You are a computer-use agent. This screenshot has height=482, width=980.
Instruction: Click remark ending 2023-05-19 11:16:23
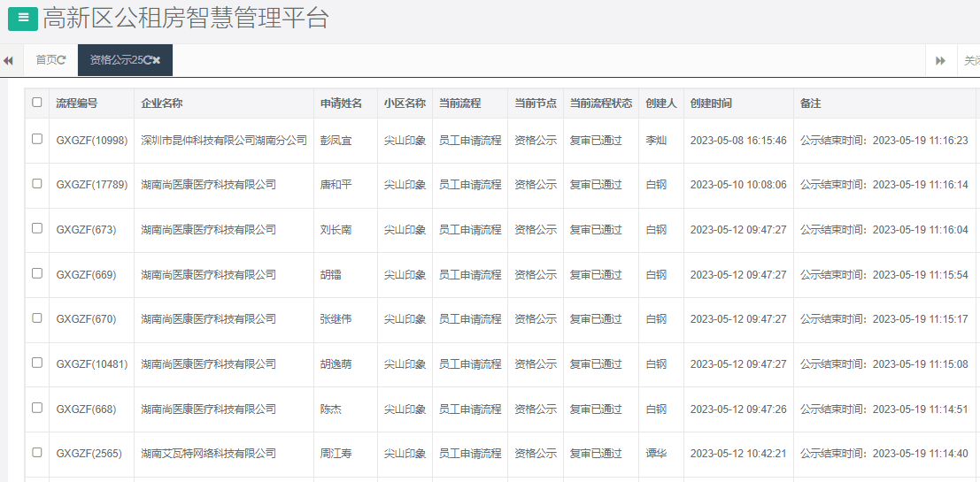tap(884, 141)
